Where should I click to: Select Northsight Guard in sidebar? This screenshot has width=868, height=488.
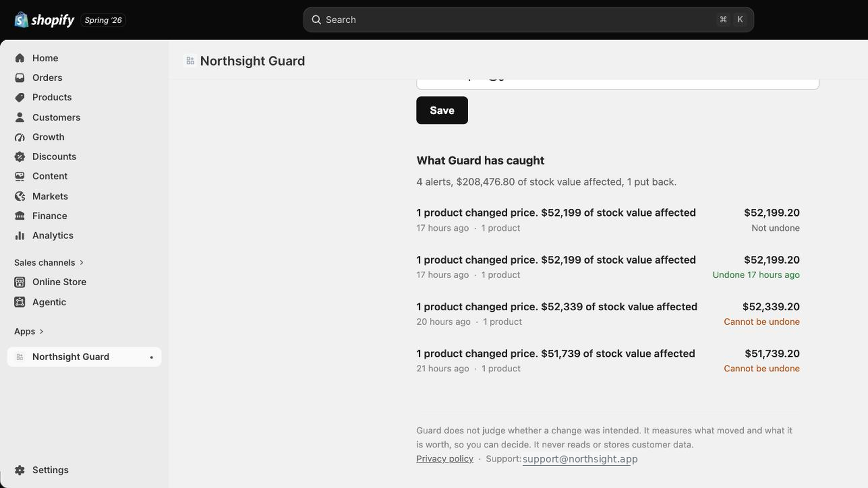coord(84,357)
